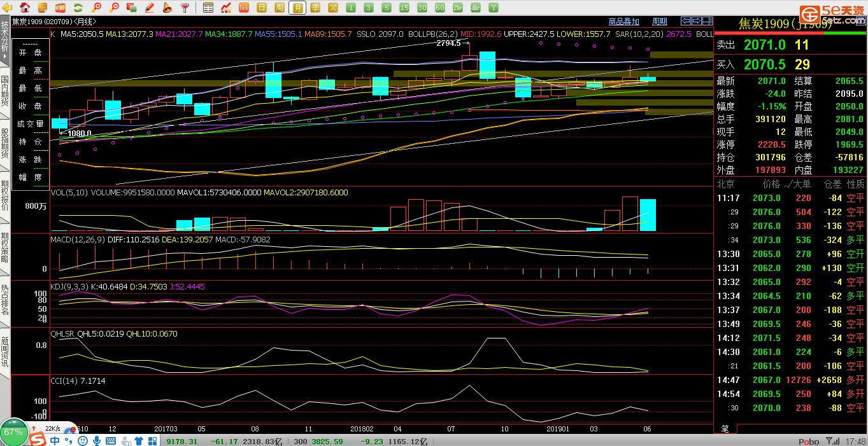This screenshot has height=446, width=868.
Task: Switch to 2hr period
Action: point(458,8)
